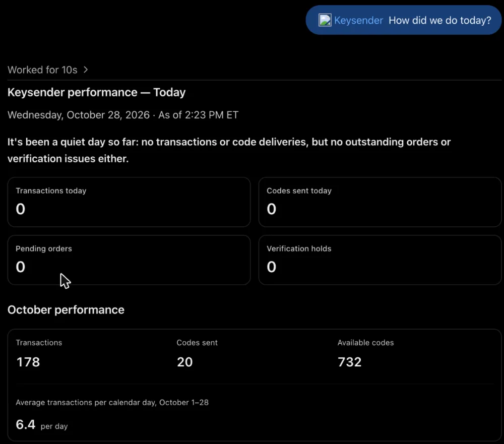Select 'How did we do today?' message text
The image size is (504, 444).
click(439, 20)
